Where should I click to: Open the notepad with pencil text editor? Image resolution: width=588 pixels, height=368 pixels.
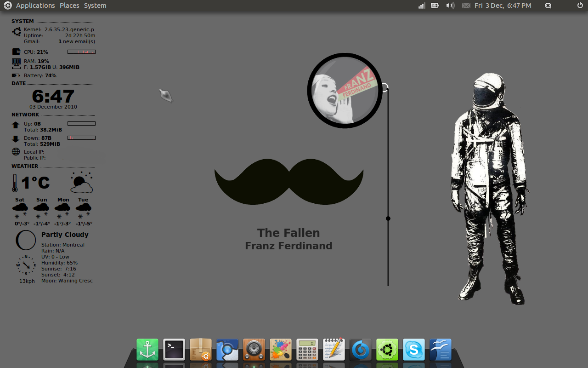point(334,350)
